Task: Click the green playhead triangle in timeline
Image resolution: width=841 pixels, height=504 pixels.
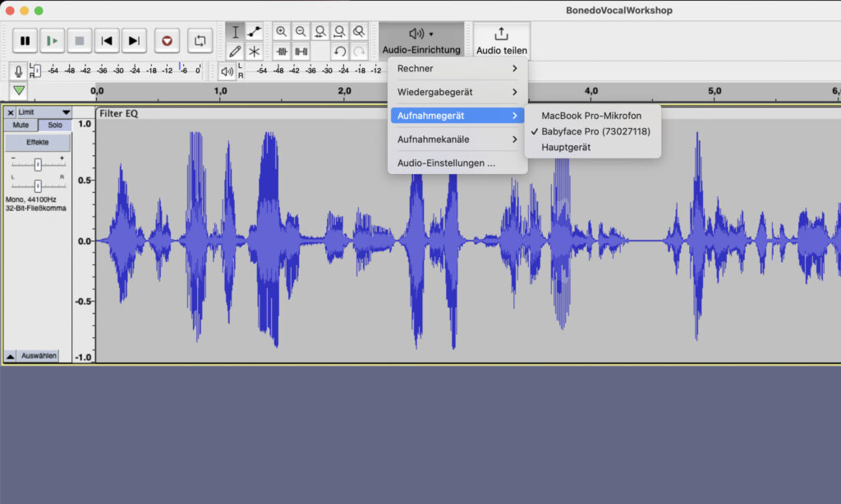Action: (19, 90)
